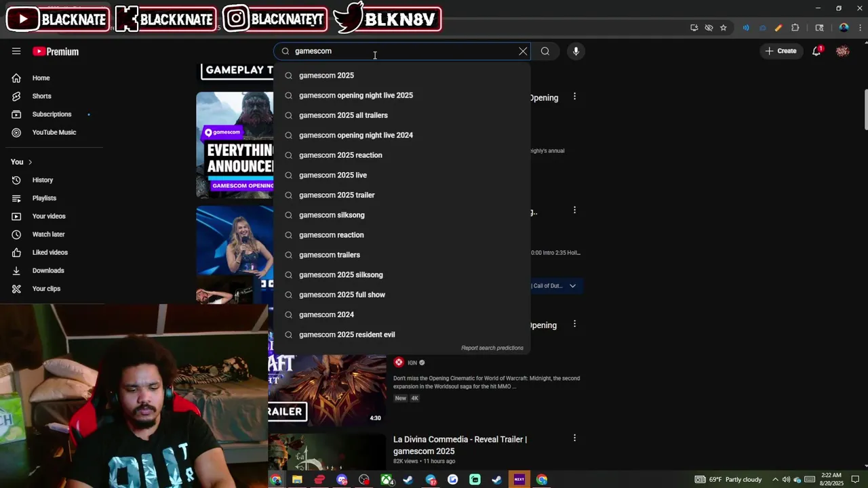Open La Divina Commedia Reveal Trailer title
This screenshot has height=488, width=868.
[x=460, y=445]
